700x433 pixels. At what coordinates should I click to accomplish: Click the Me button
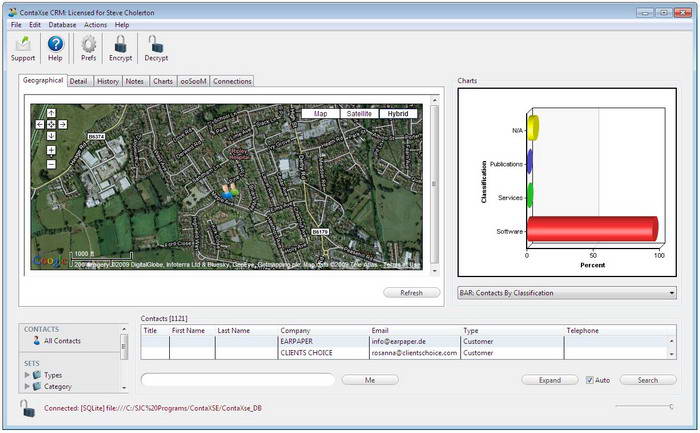[x=370, y=380]
